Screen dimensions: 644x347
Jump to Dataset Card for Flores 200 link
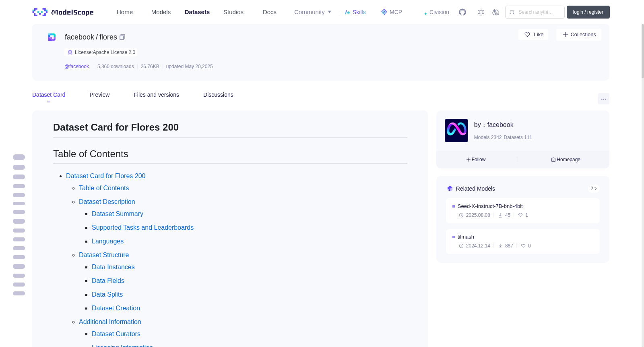pyautogui.click(x=105, y=176)
